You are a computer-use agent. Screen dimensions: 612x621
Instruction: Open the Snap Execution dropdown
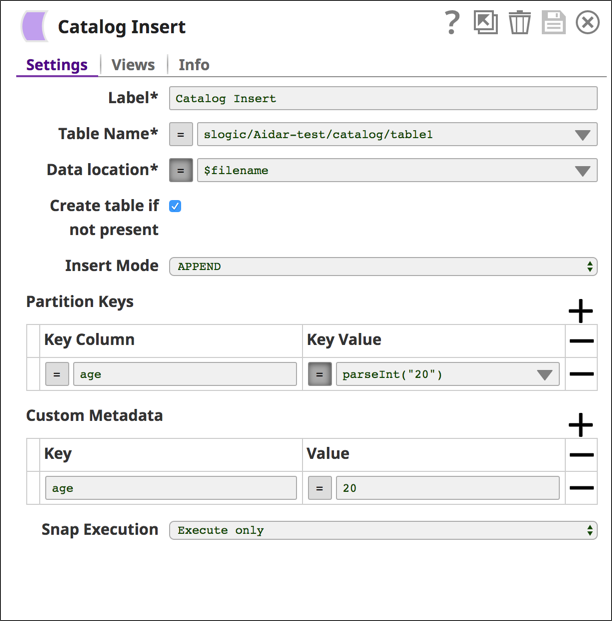[x=383, y=530]
